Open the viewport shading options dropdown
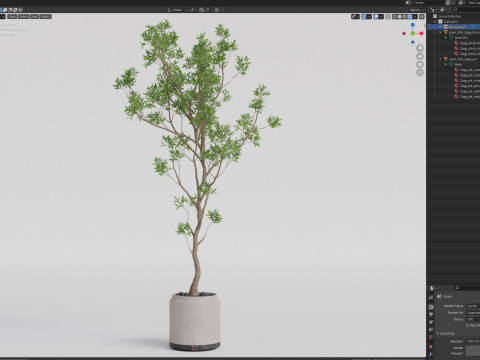Screen dimensions: 480x360 [x=415, y=17]
